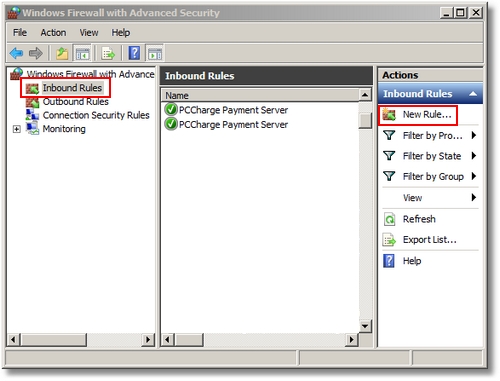
Task: Click the Forward arrow toolbar icon
Action: click(x=36, y=53)
